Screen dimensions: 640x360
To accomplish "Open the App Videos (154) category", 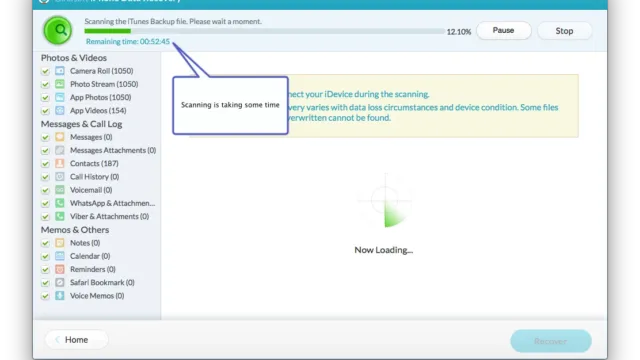I will (98, 110).
